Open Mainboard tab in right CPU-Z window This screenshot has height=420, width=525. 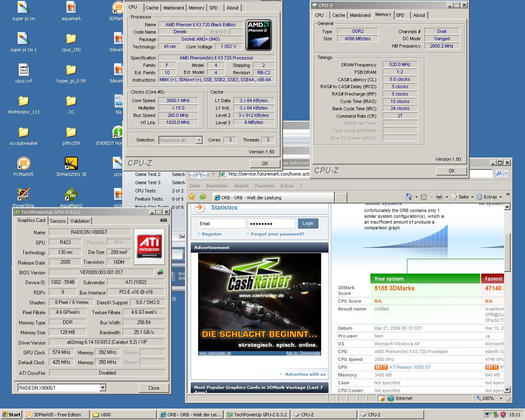tap(360, 15)
